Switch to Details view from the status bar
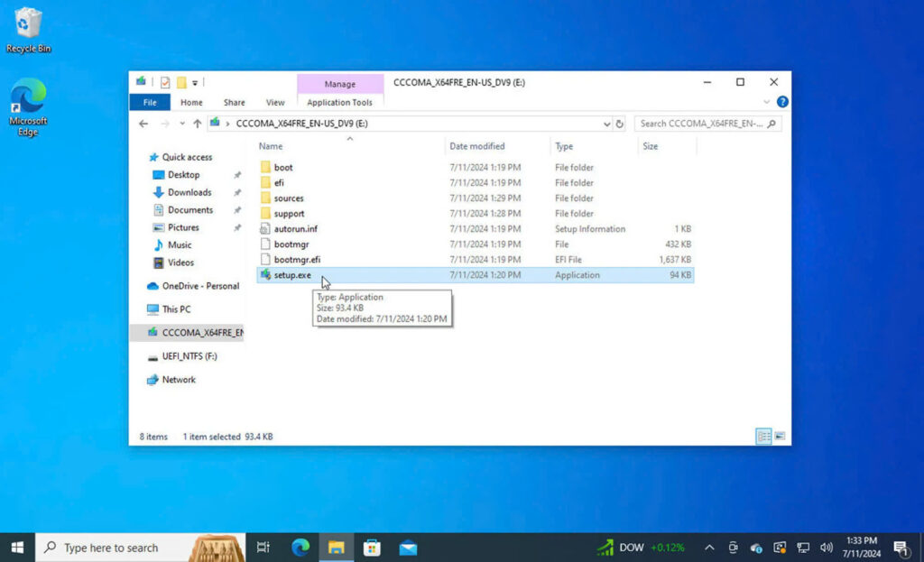The image size is (924, 562). [x=763, y=436]
